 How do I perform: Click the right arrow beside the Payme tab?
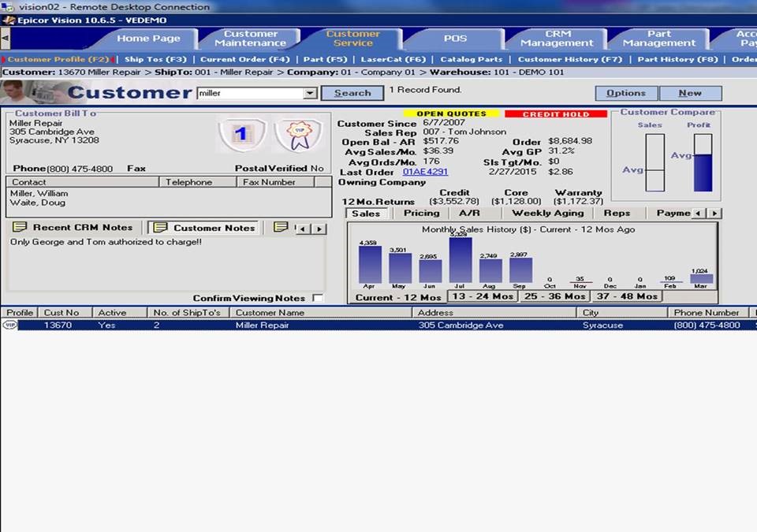[716, 213]
